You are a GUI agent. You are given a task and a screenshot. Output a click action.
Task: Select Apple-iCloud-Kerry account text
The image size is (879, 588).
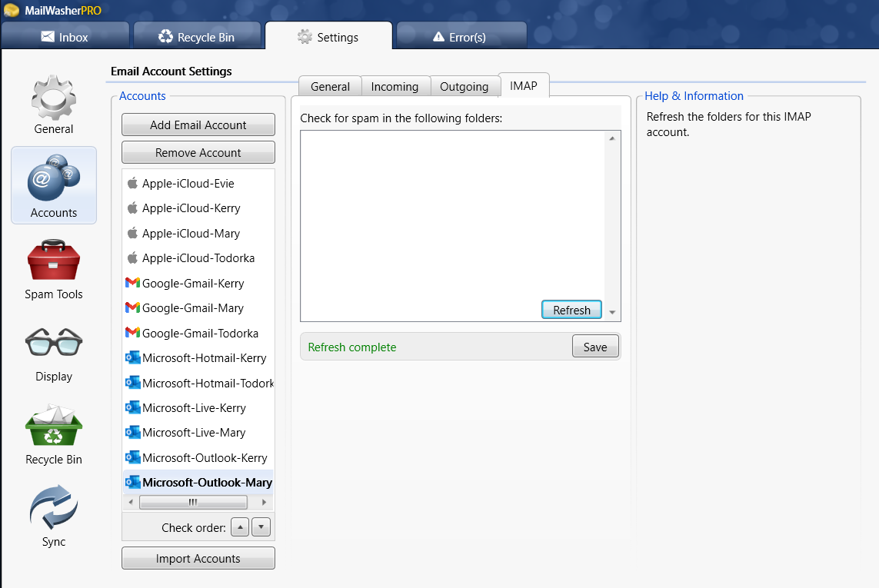(191, 208)
